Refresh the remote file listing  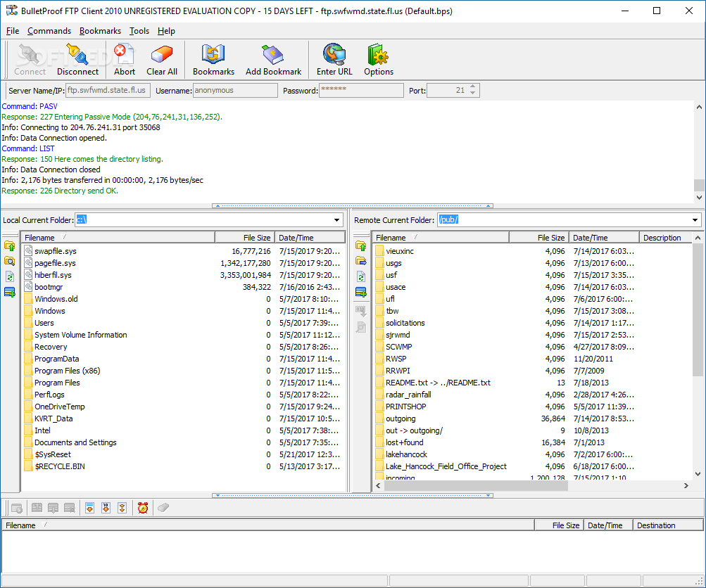(x=360, y=276)
